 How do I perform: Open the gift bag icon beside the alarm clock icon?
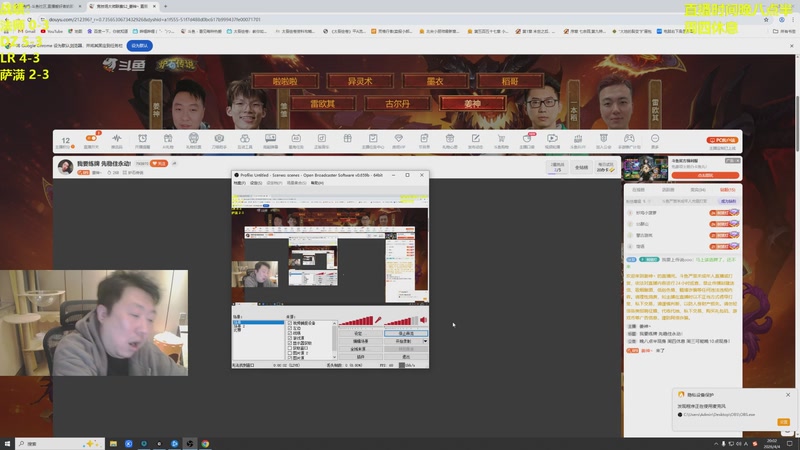[x=168, y=138]
